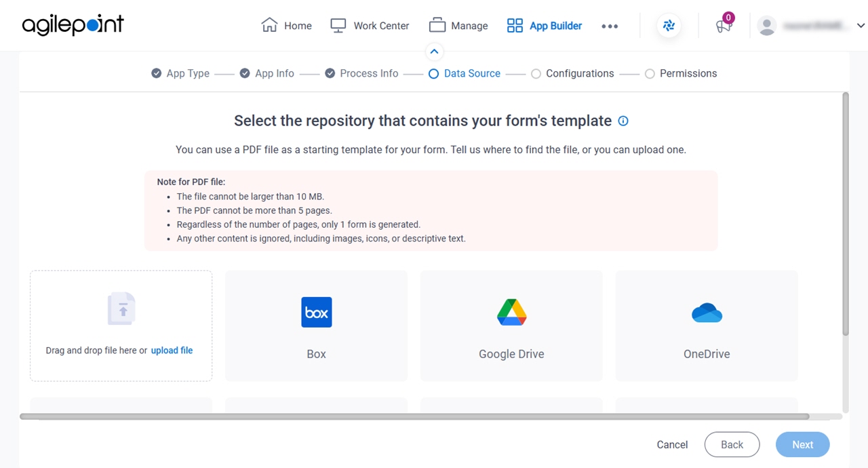This screenshot has width=868, height=468.
Task: Click the Google Drive label text
Action: (x=511, y=354)
